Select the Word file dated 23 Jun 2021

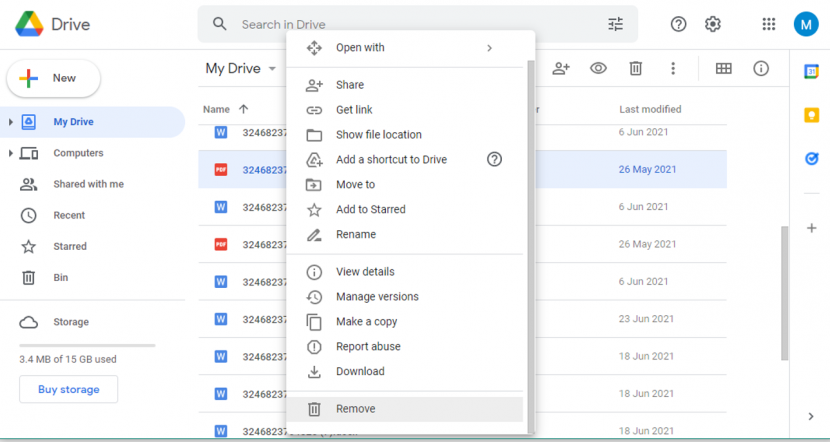point(462,319)
